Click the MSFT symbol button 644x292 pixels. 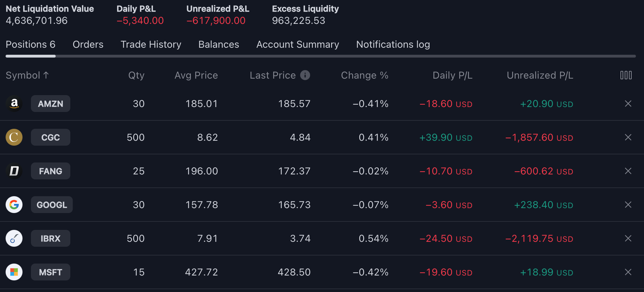(51, 272)
